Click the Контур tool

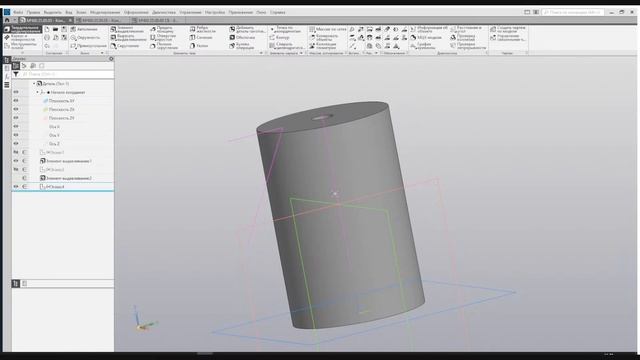pos(280,38)
